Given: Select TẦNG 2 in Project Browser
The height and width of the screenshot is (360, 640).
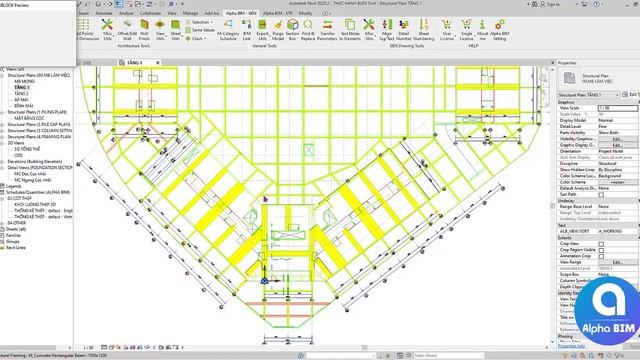Looking at the screenshot, I should coord(21,94).
